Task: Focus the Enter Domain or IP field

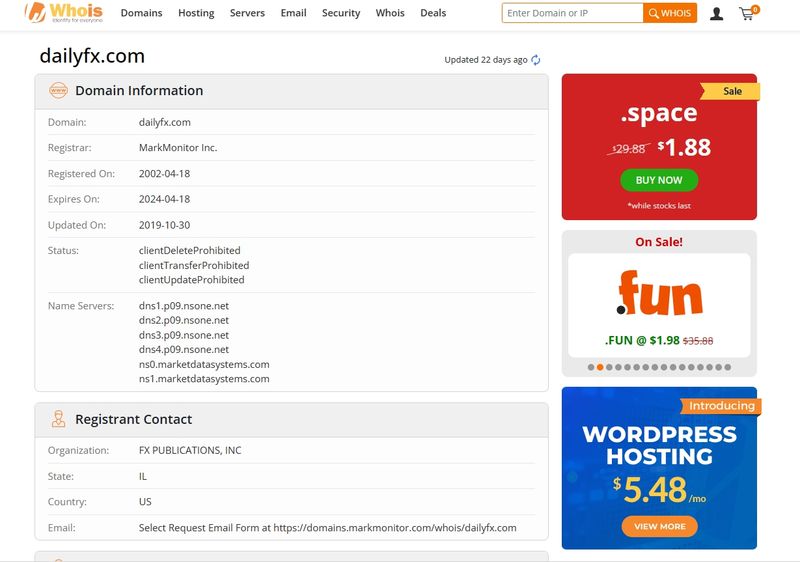Action: (572, 13)
